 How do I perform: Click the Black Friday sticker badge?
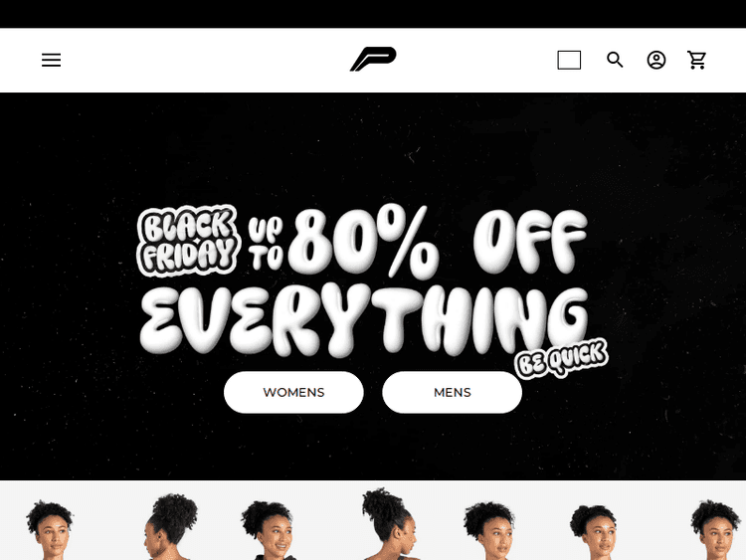pyautogui.click(x=187, y=241)
